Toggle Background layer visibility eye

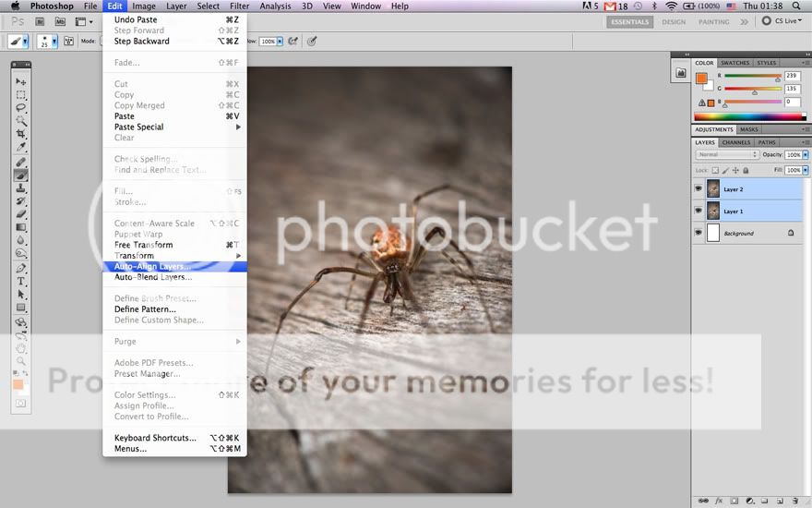pos(699,233)
